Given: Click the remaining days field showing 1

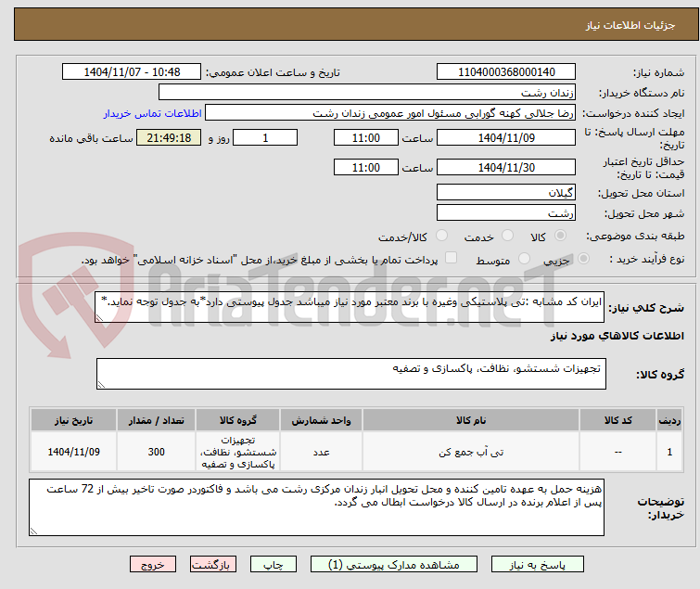Looking at the screenshot, I should 265,137.
